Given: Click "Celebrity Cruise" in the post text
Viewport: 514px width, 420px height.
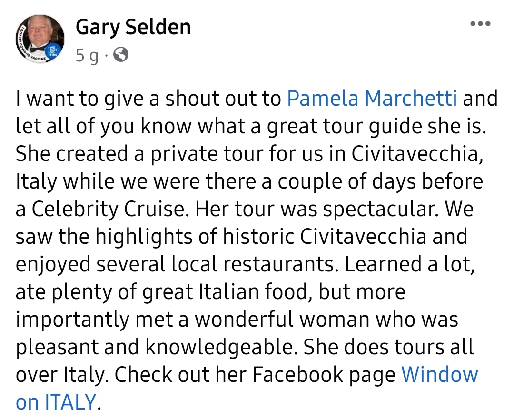Looking at the screenshot, I should coord(109,209).
